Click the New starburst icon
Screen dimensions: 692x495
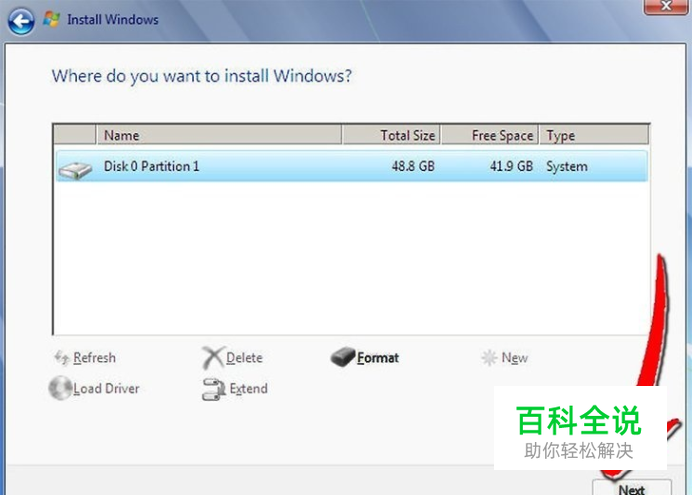tap(489, 358)
